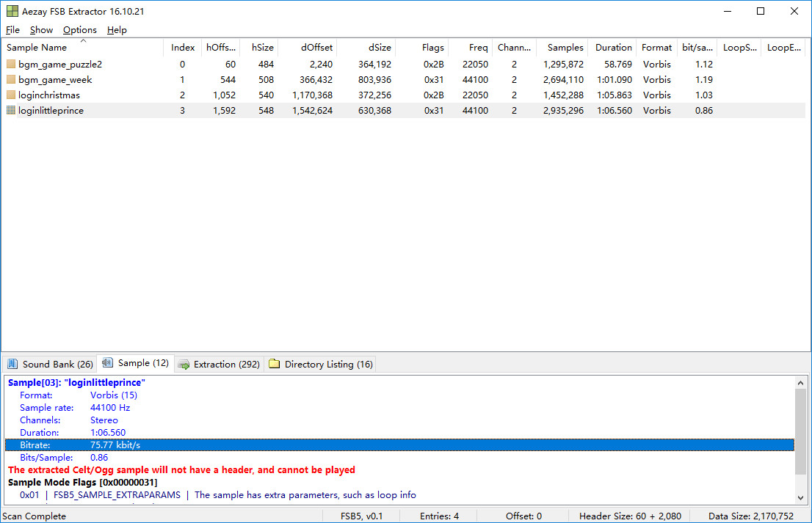The image size is (812, 523).
Task: Click the 58.769 duration cell
Action: [618, 64]
